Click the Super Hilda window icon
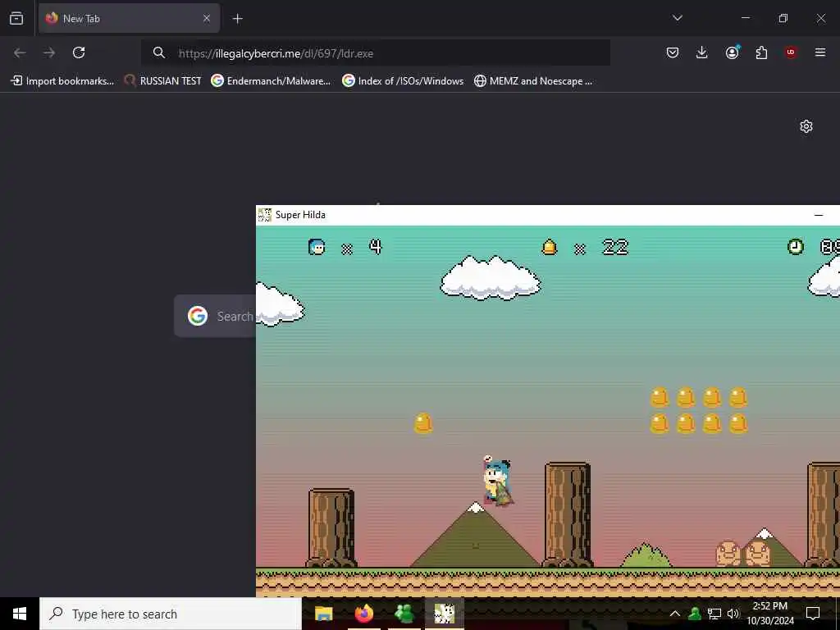The image size is (840, 630). pos(265,215)
